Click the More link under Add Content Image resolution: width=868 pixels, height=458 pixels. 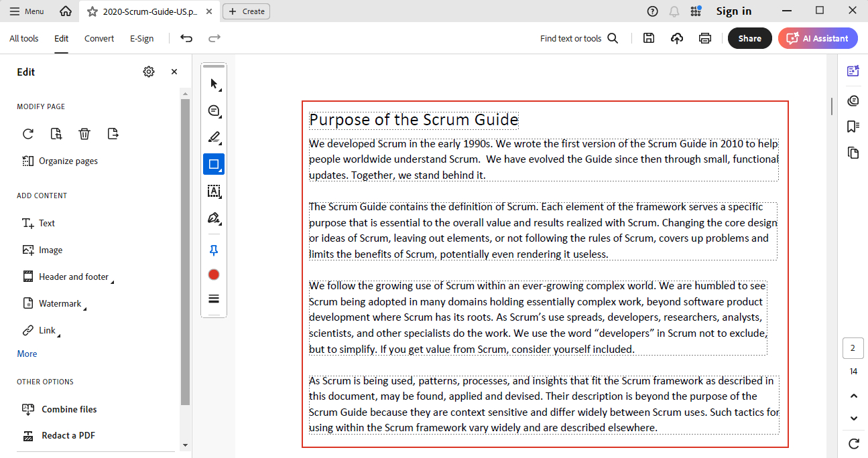pos(27,354)
